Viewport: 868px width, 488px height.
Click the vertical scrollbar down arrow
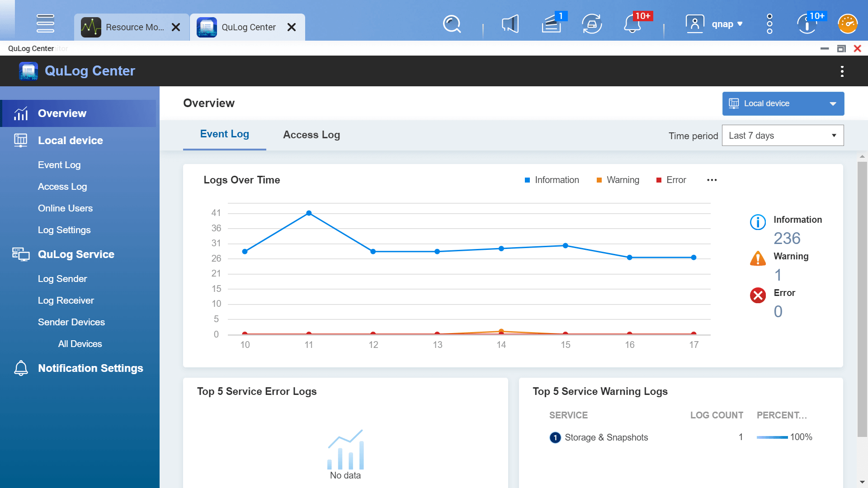862,482
